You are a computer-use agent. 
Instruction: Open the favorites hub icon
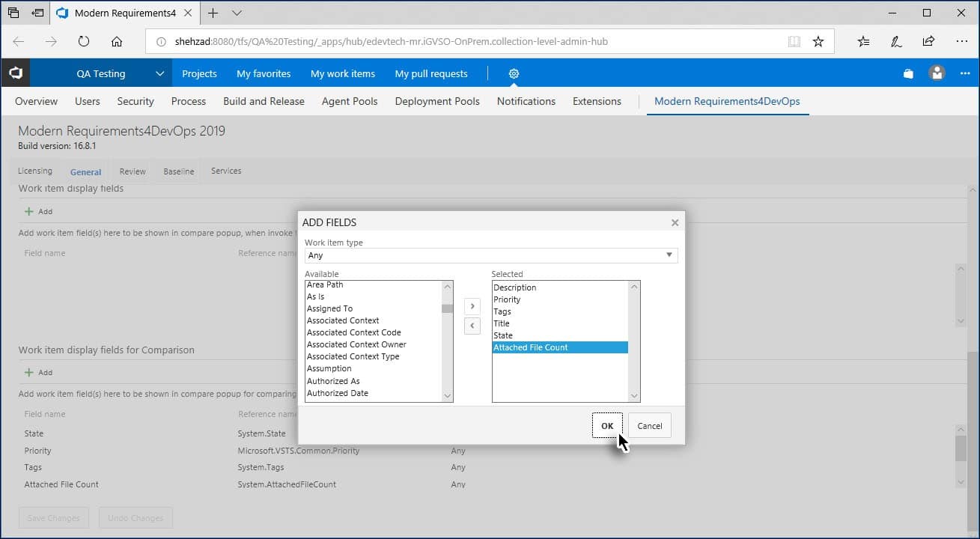point(863,41)
